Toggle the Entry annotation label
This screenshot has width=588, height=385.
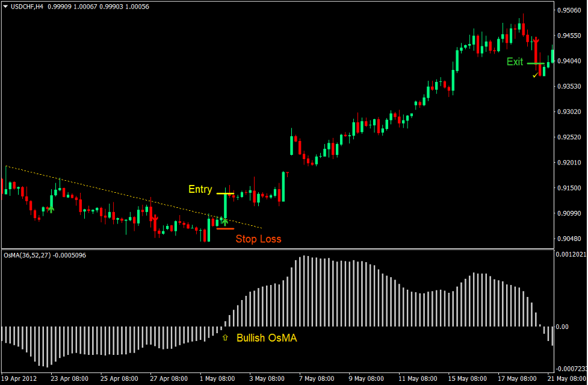[200, 190]
